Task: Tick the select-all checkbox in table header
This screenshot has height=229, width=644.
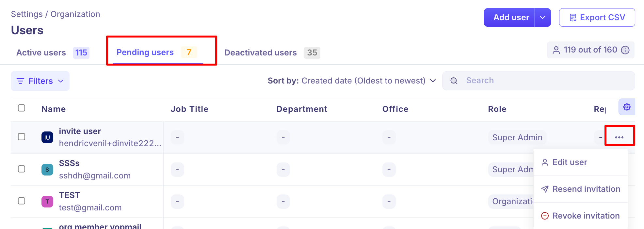Action: pos(22,108)
